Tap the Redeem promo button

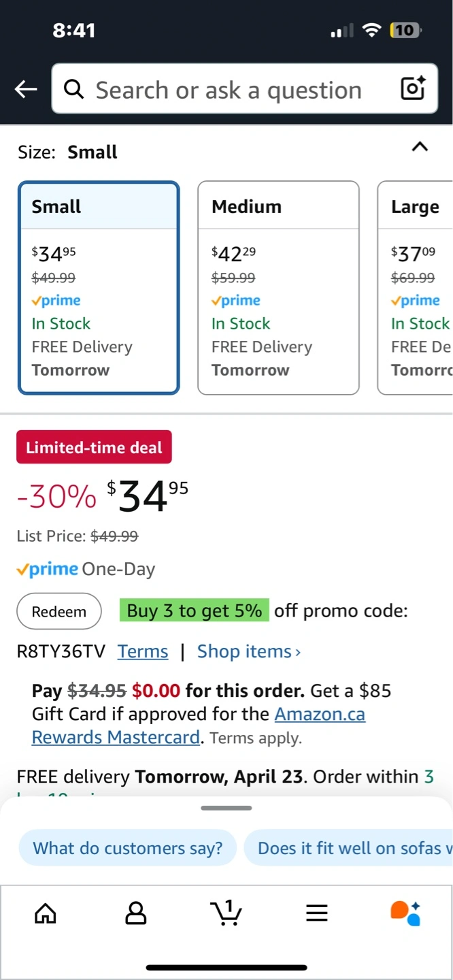(59, 611)
